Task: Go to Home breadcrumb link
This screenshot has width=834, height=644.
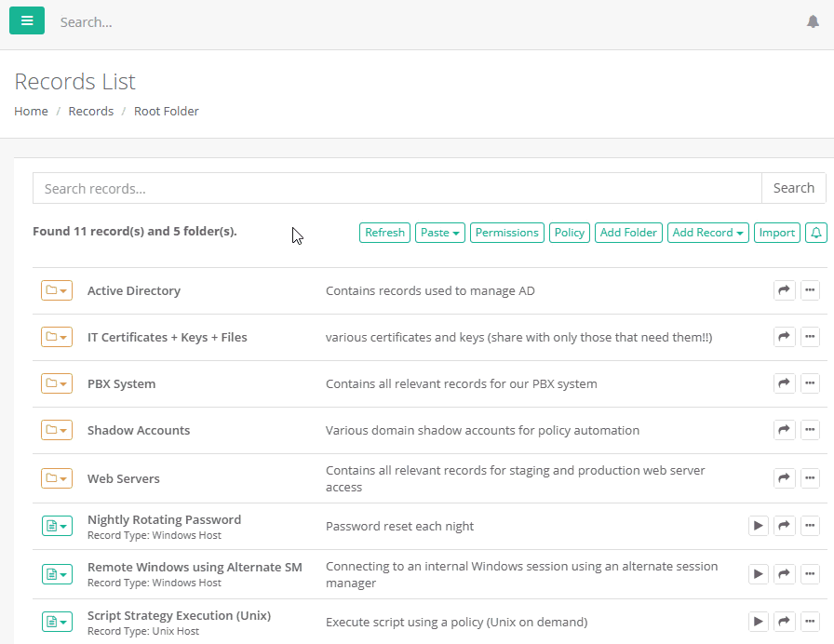Action: click(x=31, y=111)
